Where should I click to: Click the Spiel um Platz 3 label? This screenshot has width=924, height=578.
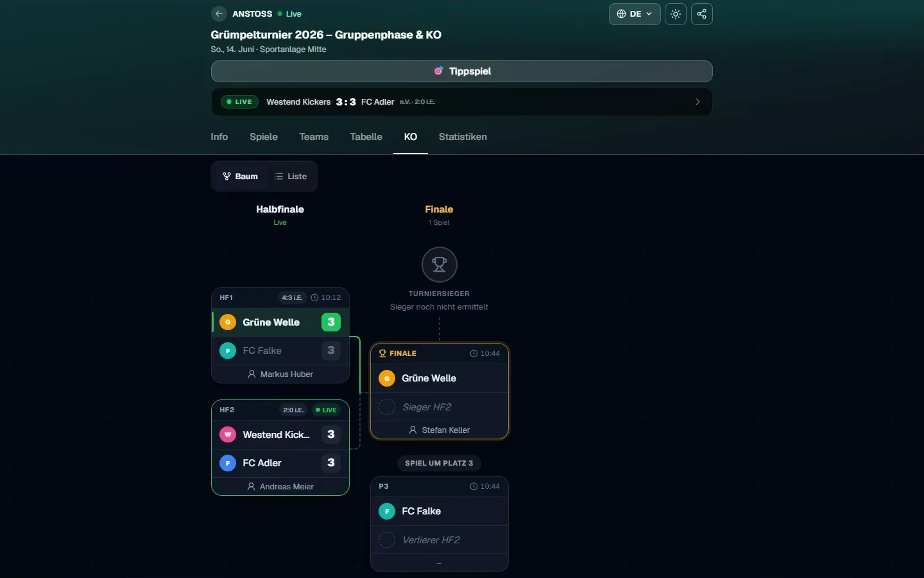click(x=439, y=463)
